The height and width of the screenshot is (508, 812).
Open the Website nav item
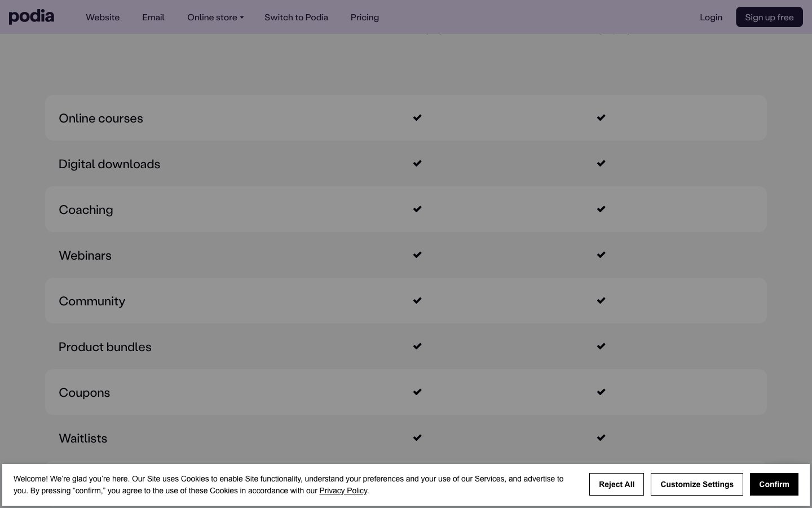[103, 17]
